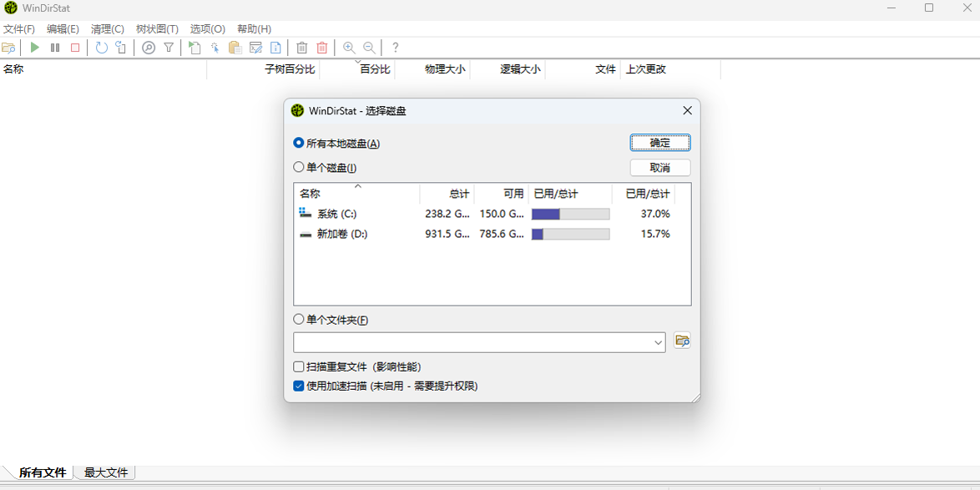The height and width of the screenshot is (490, 980).
Task: Expand the folder path dropdown arrow
Action: tap(659, 342)
